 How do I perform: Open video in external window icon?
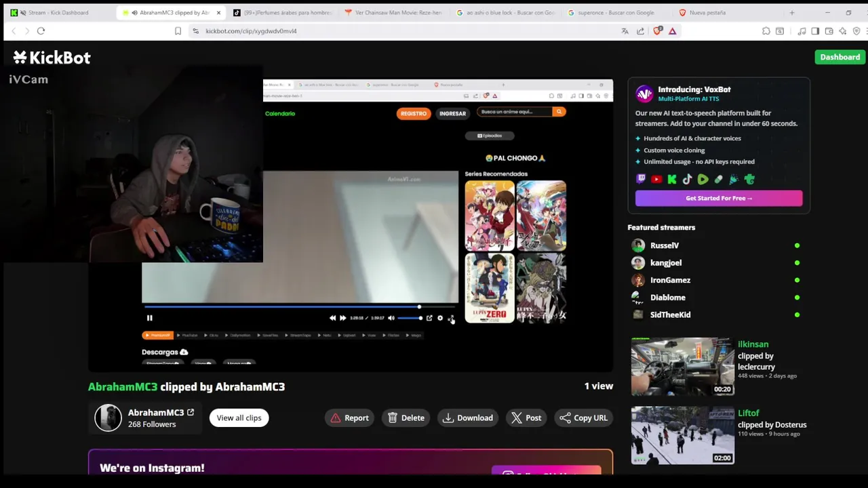click(429, 318)
